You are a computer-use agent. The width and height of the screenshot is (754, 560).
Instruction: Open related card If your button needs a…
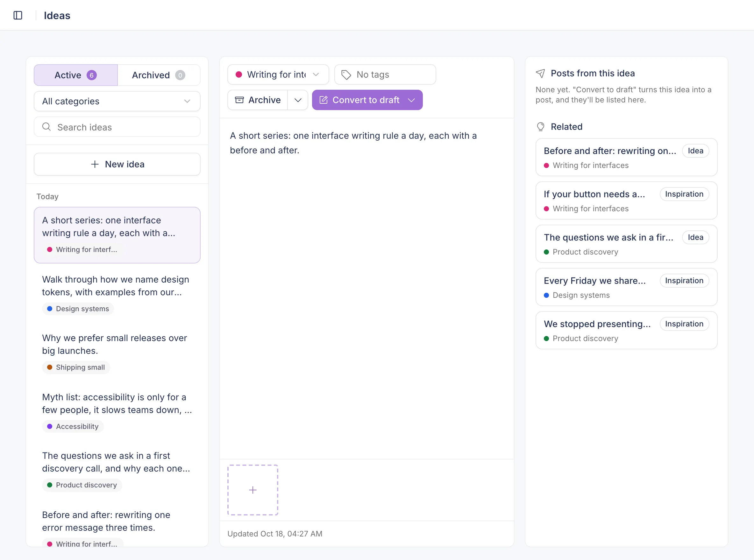pyautogui.click(x=626, y=201)
